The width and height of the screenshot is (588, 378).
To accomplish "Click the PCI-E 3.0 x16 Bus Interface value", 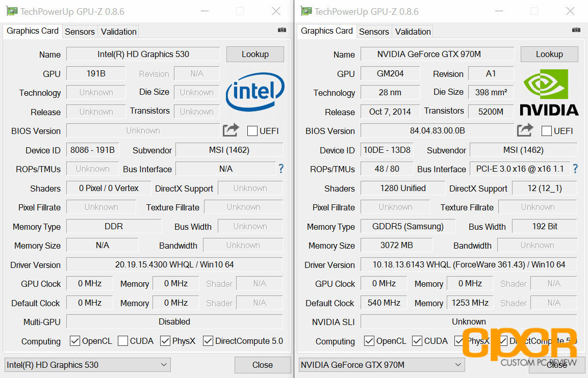I will pos(520,169).
